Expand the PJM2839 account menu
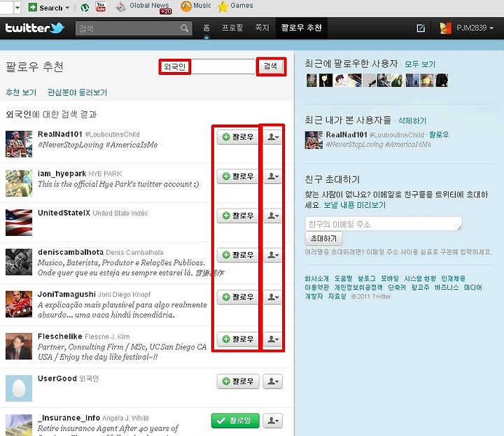Image resolution: width=504 pixels, height=436 pixels. coord(491,28)
